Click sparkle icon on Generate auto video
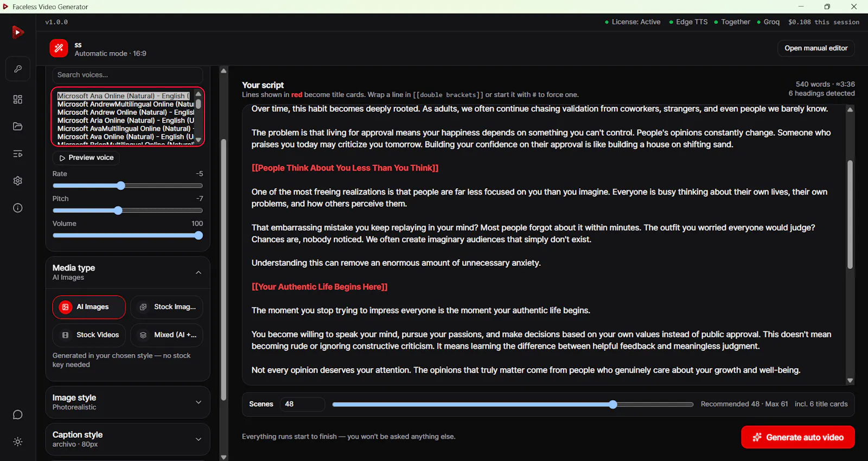 (x=757, y=437)
